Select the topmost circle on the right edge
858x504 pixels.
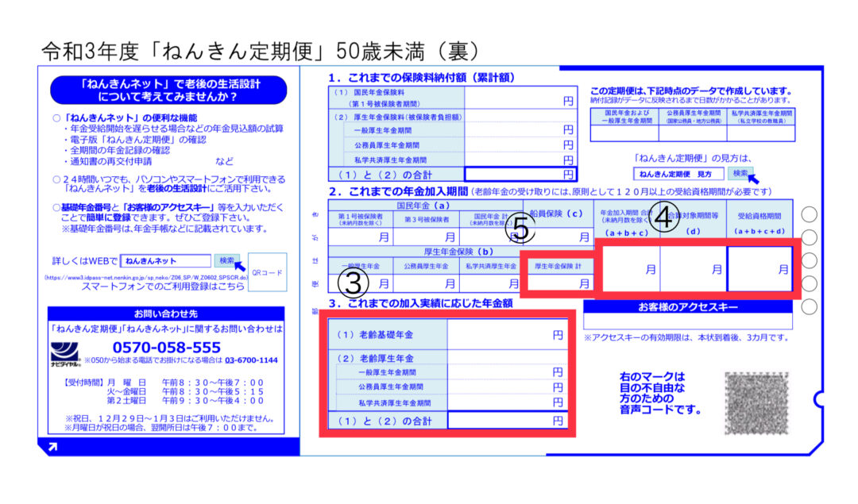coord(809,214)
